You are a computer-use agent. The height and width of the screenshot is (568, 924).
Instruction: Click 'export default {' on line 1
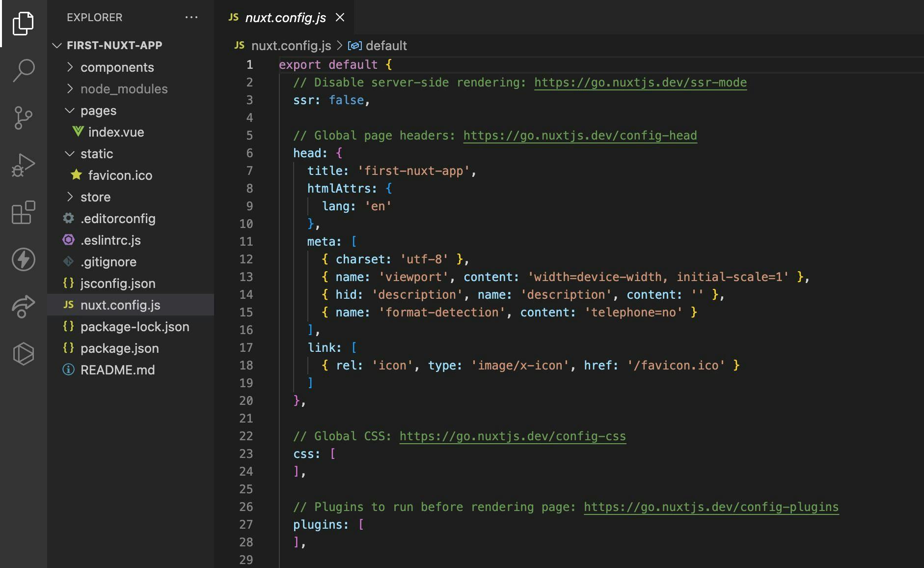pos(336,65)
